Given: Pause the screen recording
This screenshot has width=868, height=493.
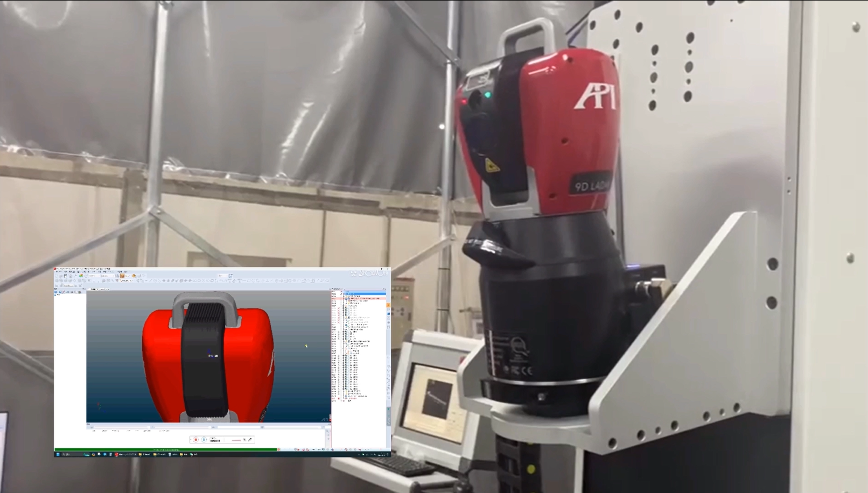Looking at the screenshot, I should pyautogui.click(x=204, y=440).
